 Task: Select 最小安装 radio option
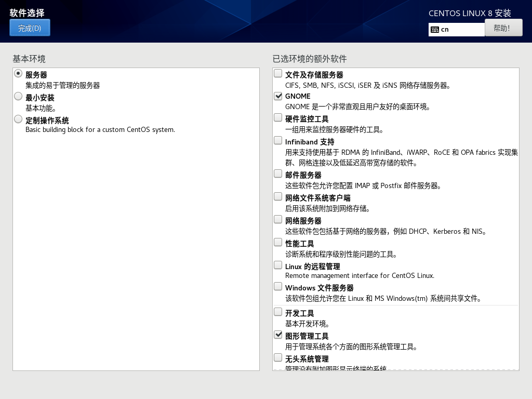pos(19,97)
